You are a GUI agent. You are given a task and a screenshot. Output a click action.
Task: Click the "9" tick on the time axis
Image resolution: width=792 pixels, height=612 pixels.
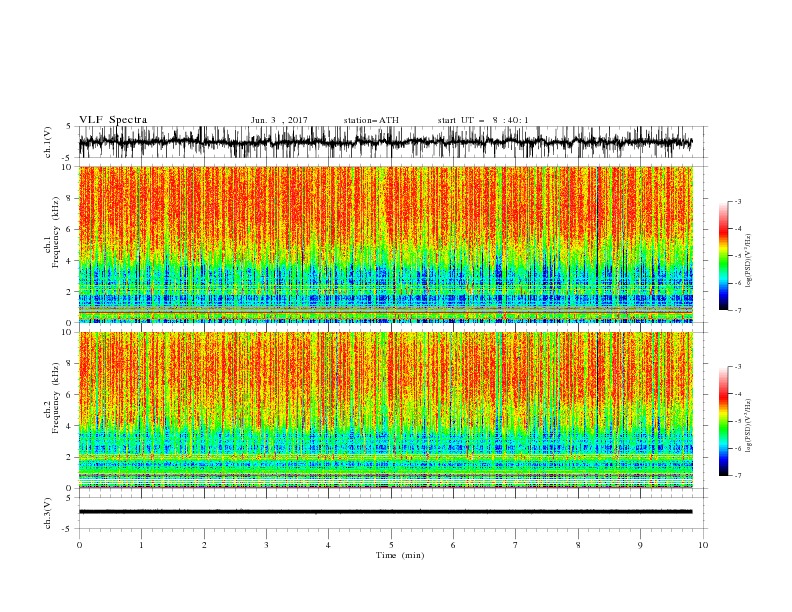click(x=640, y=545)
